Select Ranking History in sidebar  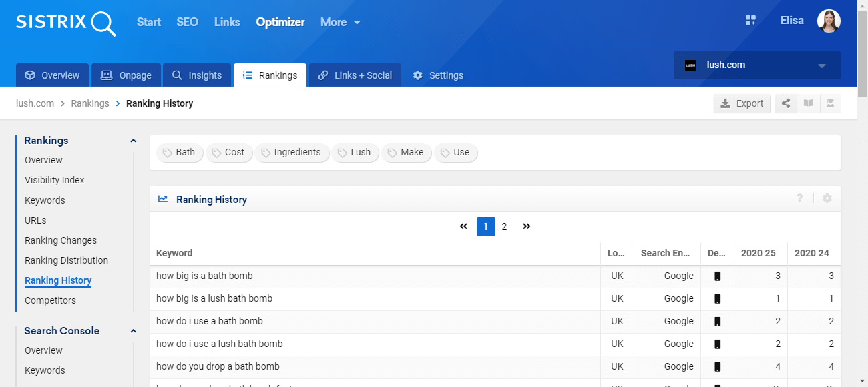(x=58, y=280)
